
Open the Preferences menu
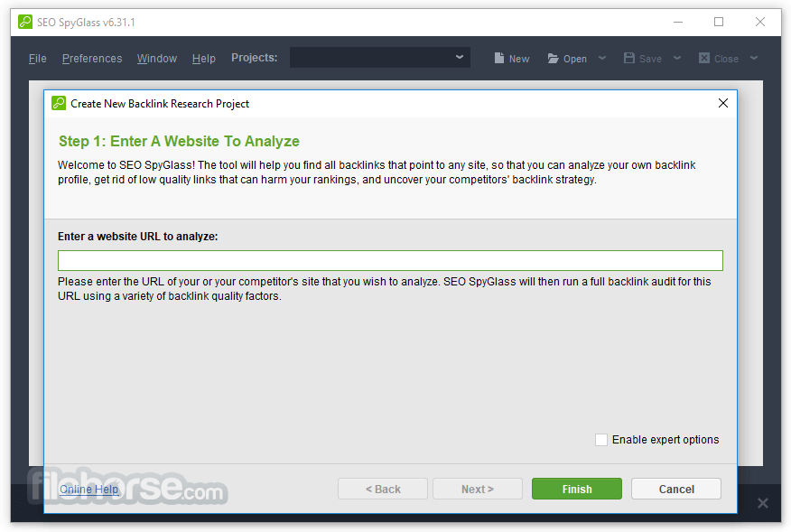[x=92, y=59]
